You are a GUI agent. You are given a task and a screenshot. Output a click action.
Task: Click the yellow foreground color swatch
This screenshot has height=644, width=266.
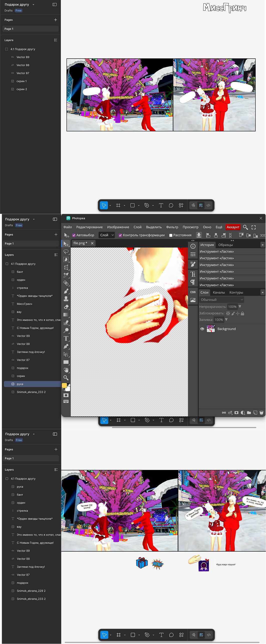[x=64, y=385]
